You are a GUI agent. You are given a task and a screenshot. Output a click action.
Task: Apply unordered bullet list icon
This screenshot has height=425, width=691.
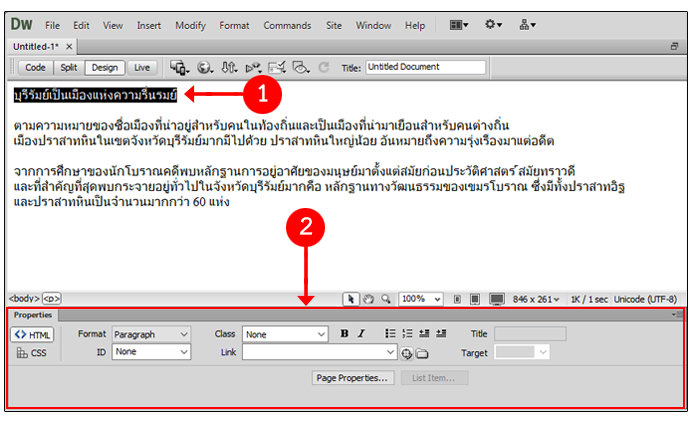tap(389, 334)
